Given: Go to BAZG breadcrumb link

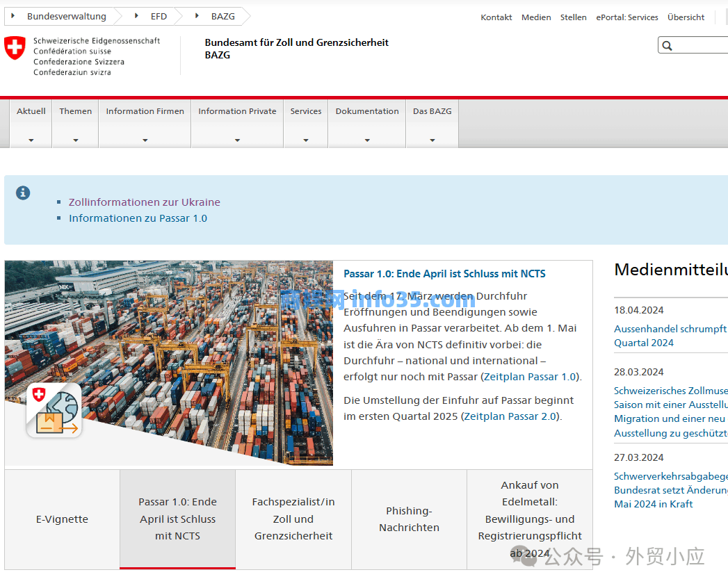Looking at the screenshot, I should [x=223, y=16].
